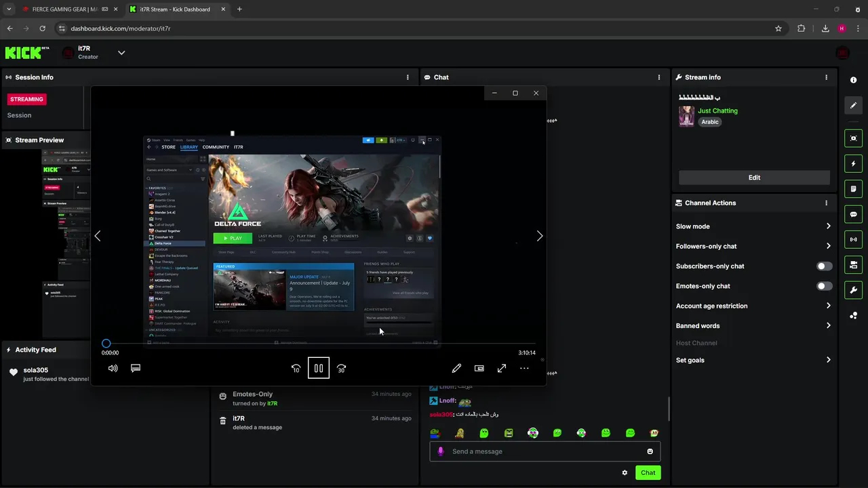Click the 3:10:14 video duration text
The width and height of the screenshot is (868, 488).
click(527, 353)
